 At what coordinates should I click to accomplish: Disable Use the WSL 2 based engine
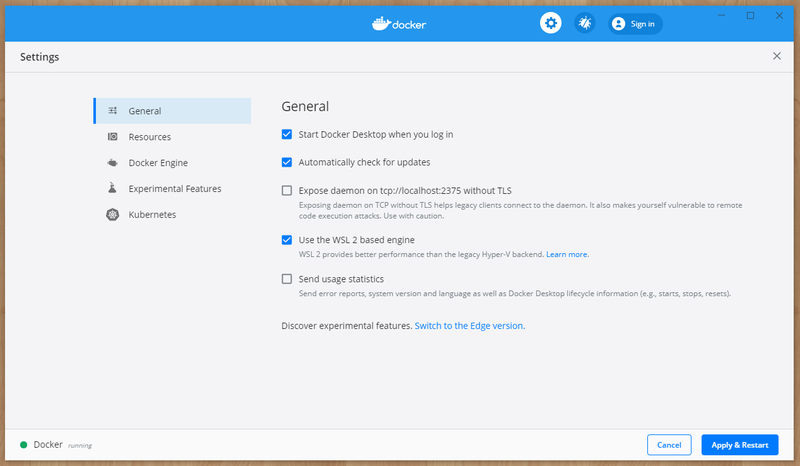[287, 240]
